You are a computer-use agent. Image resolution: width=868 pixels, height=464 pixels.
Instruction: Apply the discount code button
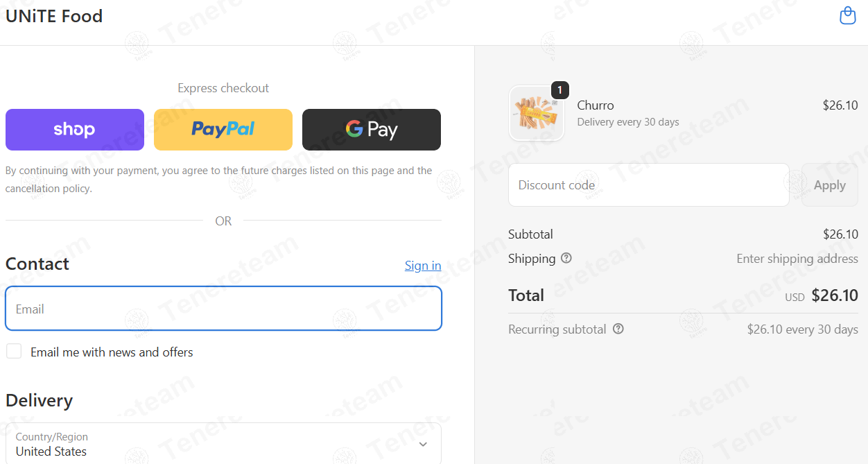pos(830,185)
